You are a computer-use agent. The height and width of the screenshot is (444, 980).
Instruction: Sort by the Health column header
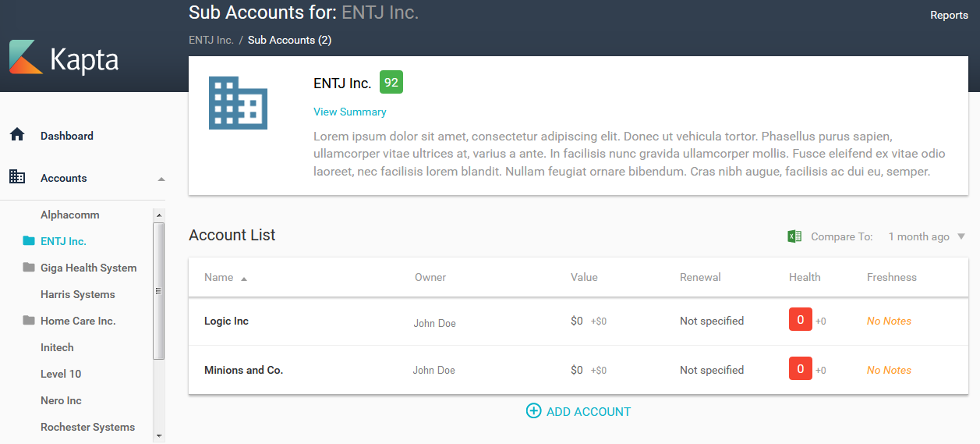tap(805, 277)
